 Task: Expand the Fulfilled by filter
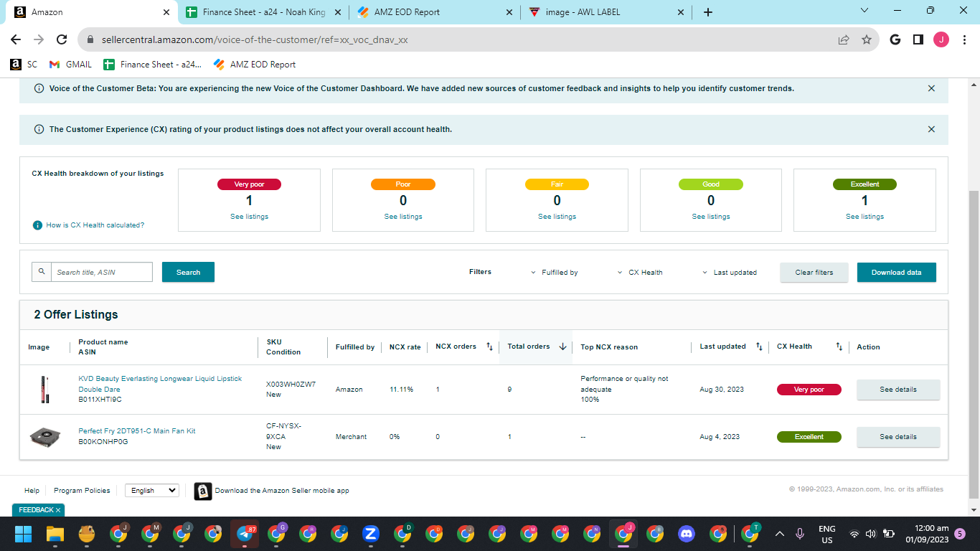tap(555, 273)
